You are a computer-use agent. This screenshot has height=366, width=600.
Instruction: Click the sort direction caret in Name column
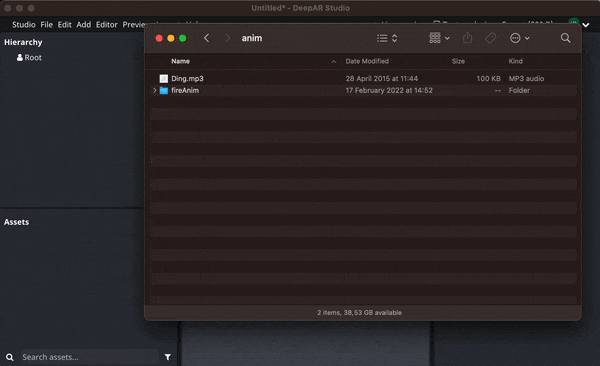point(334,62)
